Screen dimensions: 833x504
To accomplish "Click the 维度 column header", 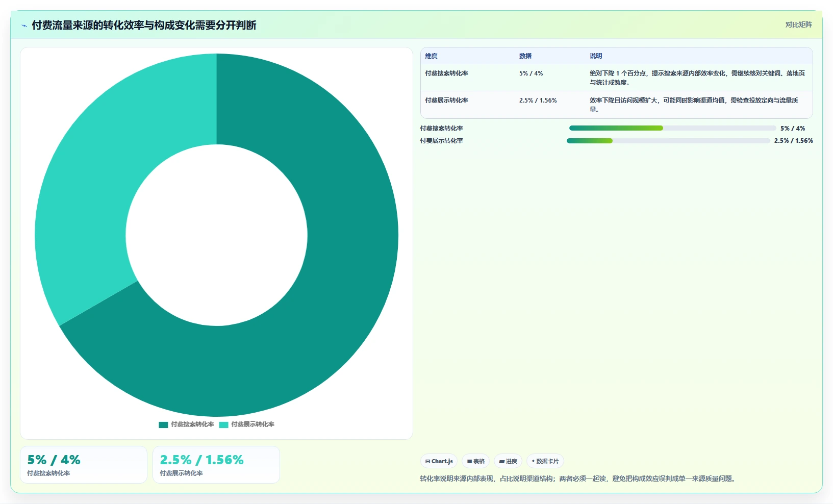I will [x=431, y=56].
